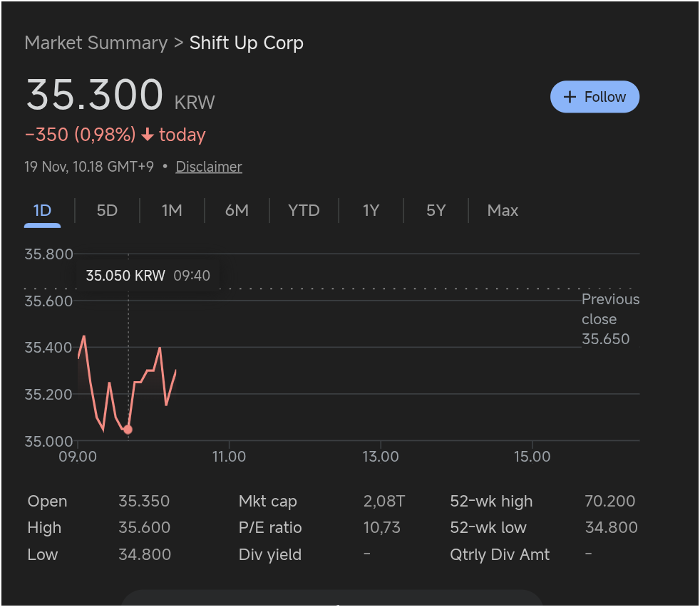Click the 35.050 KRW chart tooltip
This screenshot has width=700, height=607.
(x=148, y=275)
